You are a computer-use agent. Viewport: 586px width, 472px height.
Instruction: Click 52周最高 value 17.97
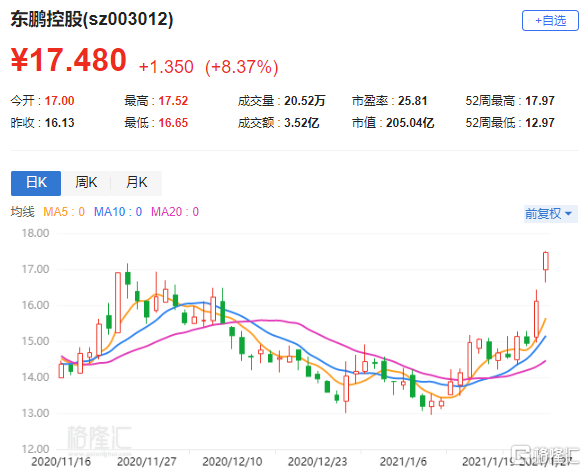point(540,101)
